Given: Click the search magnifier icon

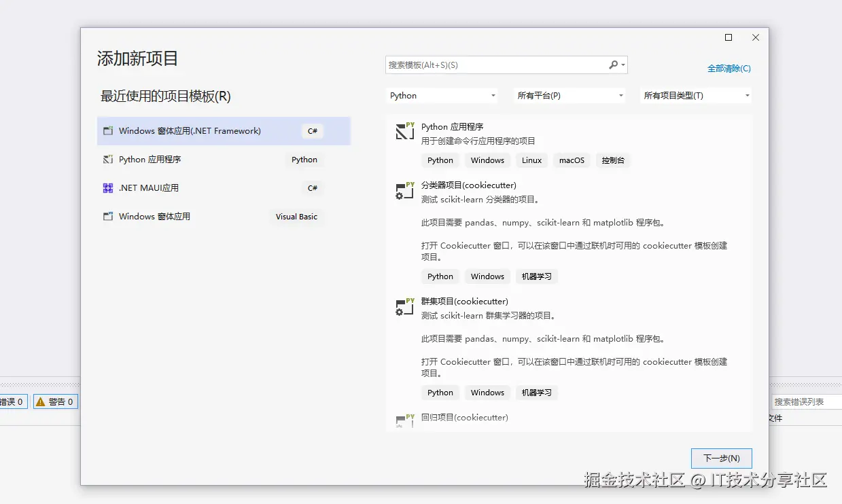Looking at the screenshot, I should [613, 65].
